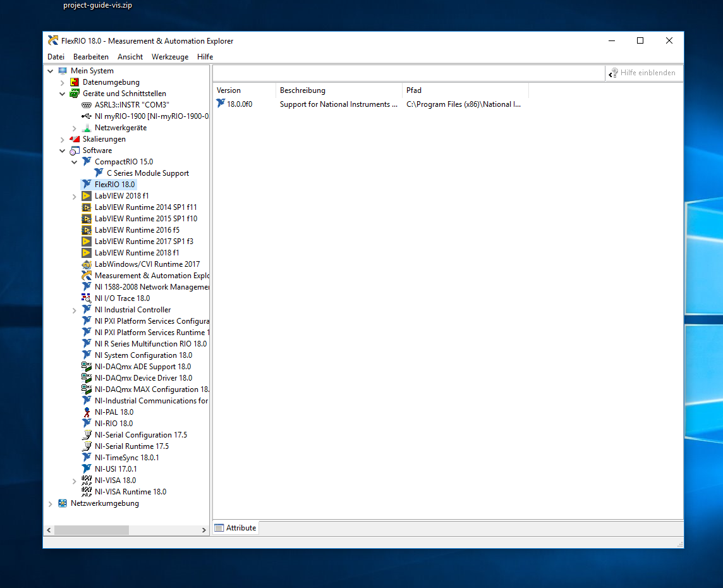Click the project-guide-vis.zip desktop file

click(x=98, y=5)
